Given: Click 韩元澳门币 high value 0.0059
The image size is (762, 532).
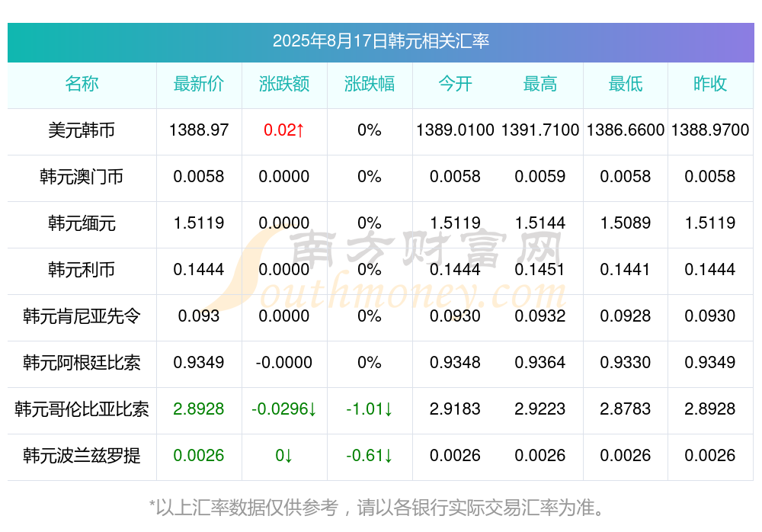Looking at the screenshot, I should (540, 176).
